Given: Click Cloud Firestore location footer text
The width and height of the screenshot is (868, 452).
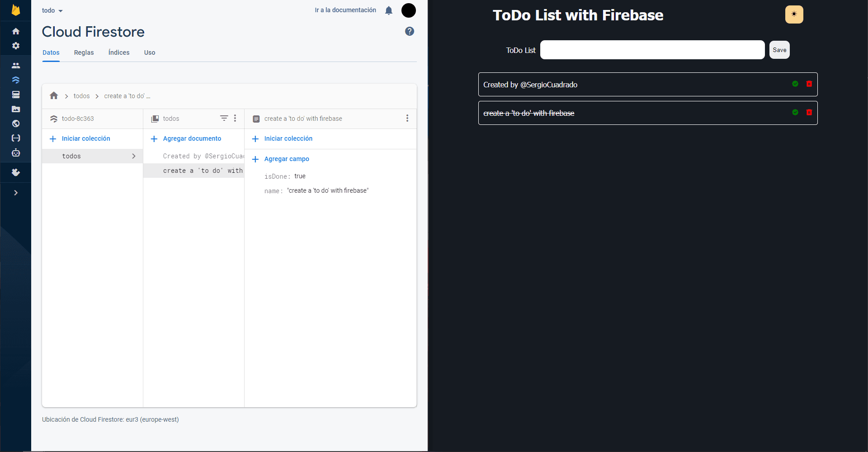Looking at the screenshot, I should click(x=110, y=419).
